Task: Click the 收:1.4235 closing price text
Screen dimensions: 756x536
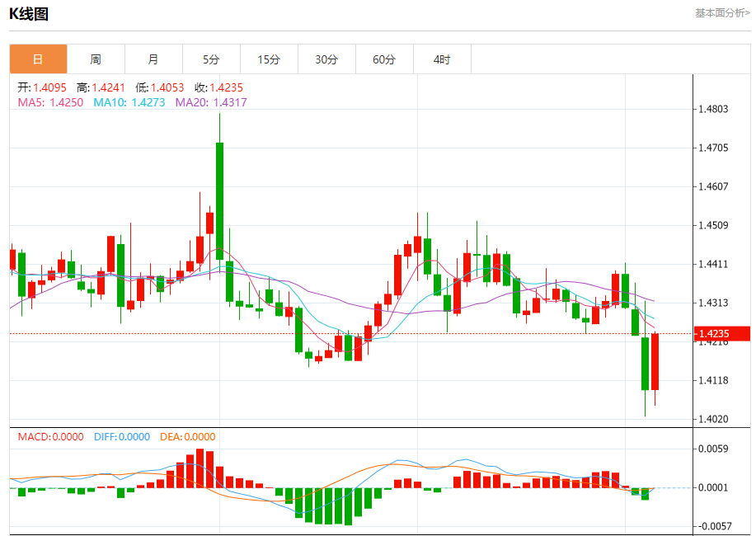Action: point(219,87)
